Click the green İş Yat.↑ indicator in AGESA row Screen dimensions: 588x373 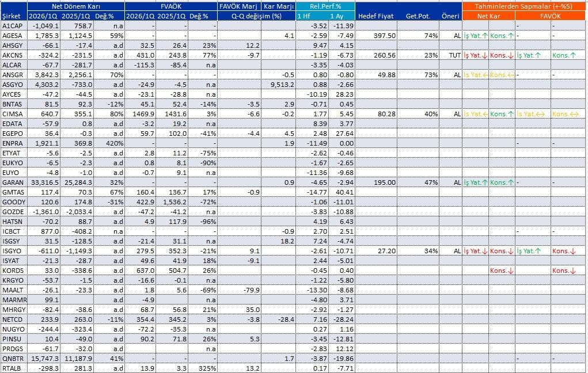(x=475, y=36)
